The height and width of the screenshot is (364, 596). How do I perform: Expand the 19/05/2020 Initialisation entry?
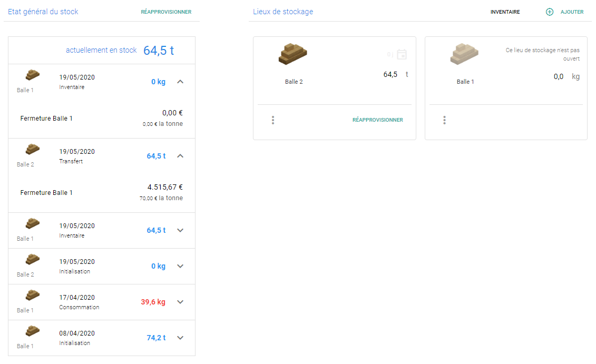180,266
